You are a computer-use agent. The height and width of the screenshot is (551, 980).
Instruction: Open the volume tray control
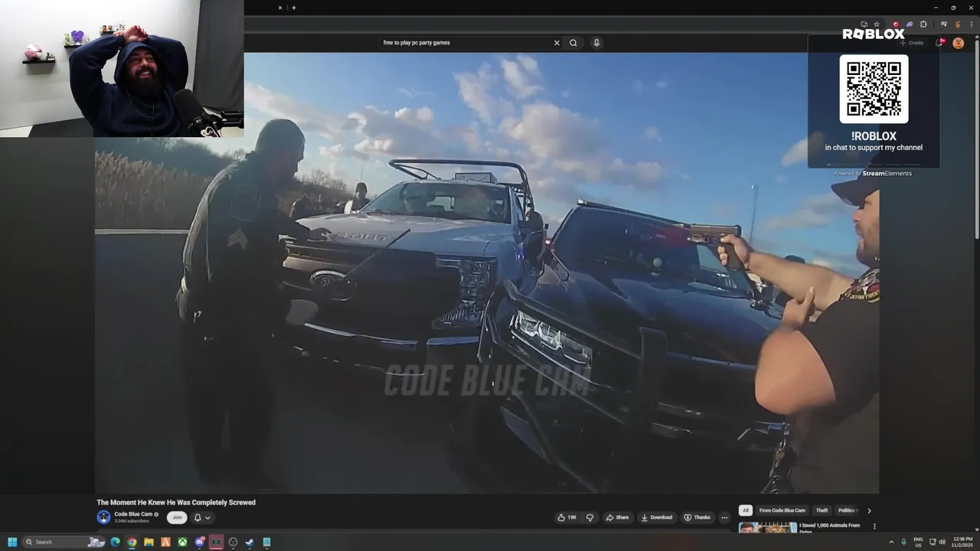942,542
